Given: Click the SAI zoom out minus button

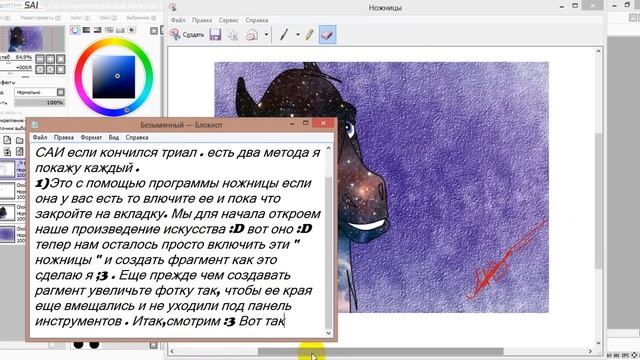Looking at the screenshot, I should 40,59.
